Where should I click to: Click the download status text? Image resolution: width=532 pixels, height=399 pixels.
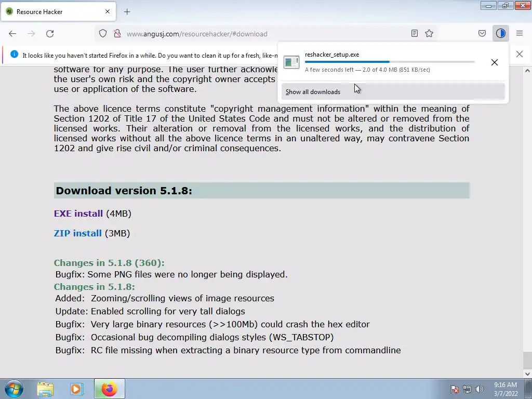pos(367,70)
